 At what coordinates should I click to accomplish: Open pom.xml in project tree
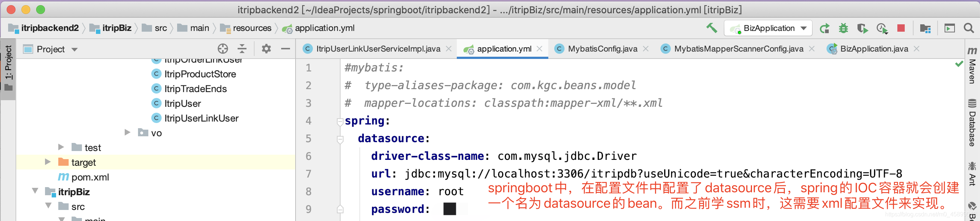click(83, 177)
